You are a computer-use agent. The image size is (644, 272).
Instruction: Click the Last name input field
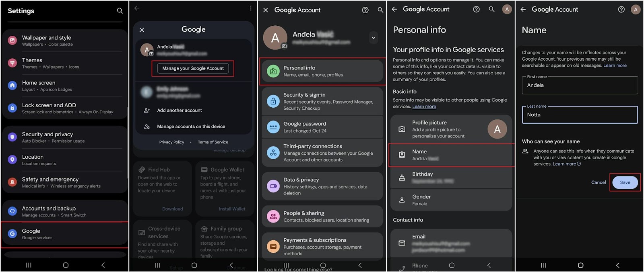pyautogui.click(x=580, y=115)
